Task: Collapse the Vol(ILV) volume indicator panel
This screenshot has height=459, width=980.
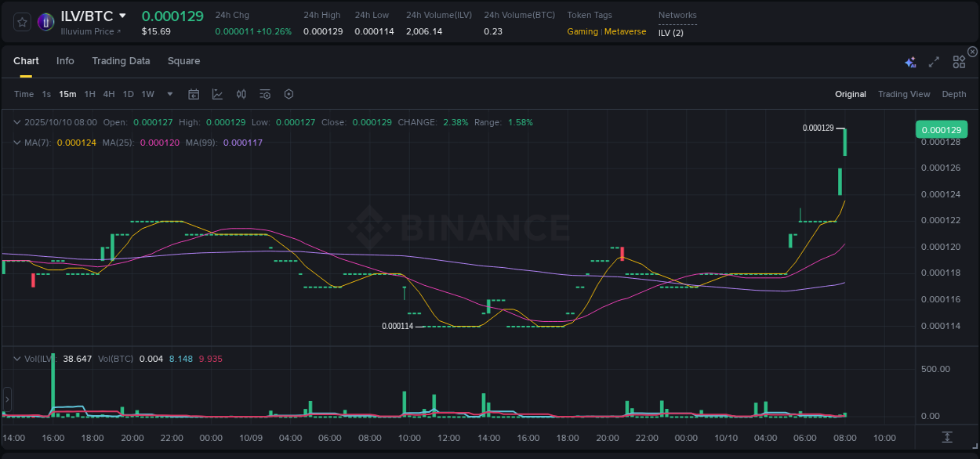Action: tap(16, 359)
